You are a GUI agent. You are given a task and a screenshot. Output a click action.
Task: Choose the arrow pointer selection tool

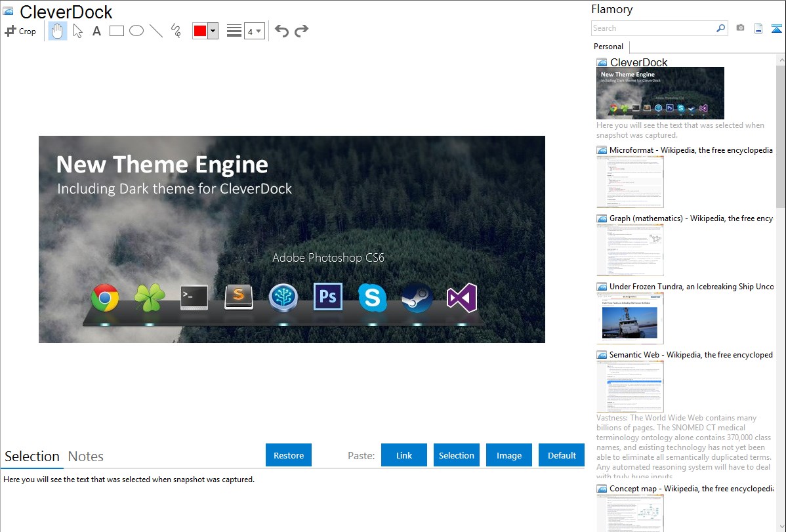point(77,31)
